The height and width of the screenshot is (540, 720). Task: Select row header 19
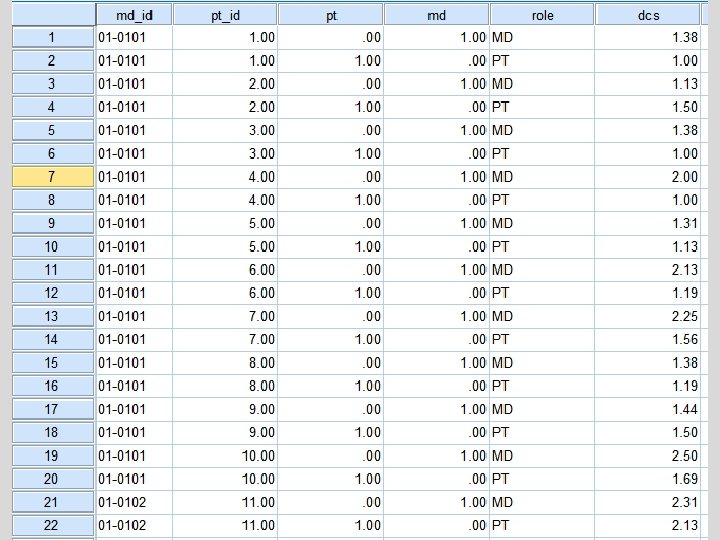point(53,456)
